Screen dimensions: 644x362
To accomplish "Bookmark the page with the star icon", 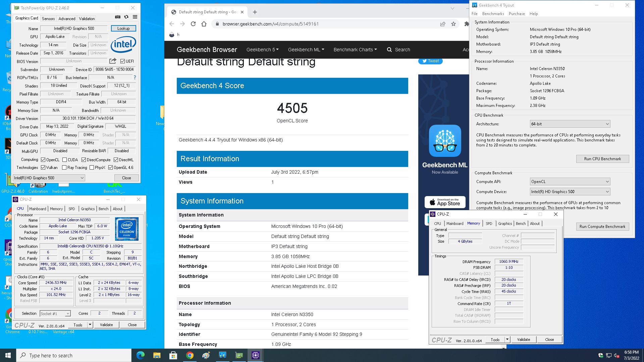I will 453,24.
